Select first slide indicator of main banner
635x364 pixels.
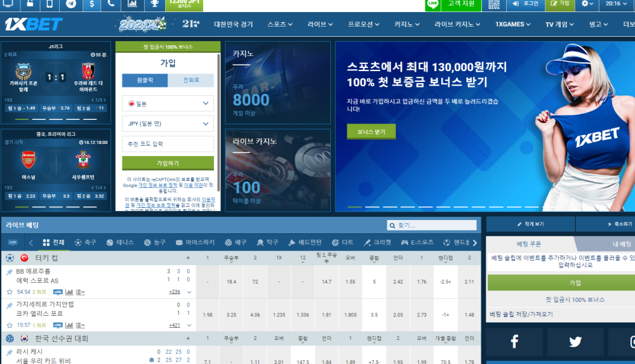click(354, 207)
